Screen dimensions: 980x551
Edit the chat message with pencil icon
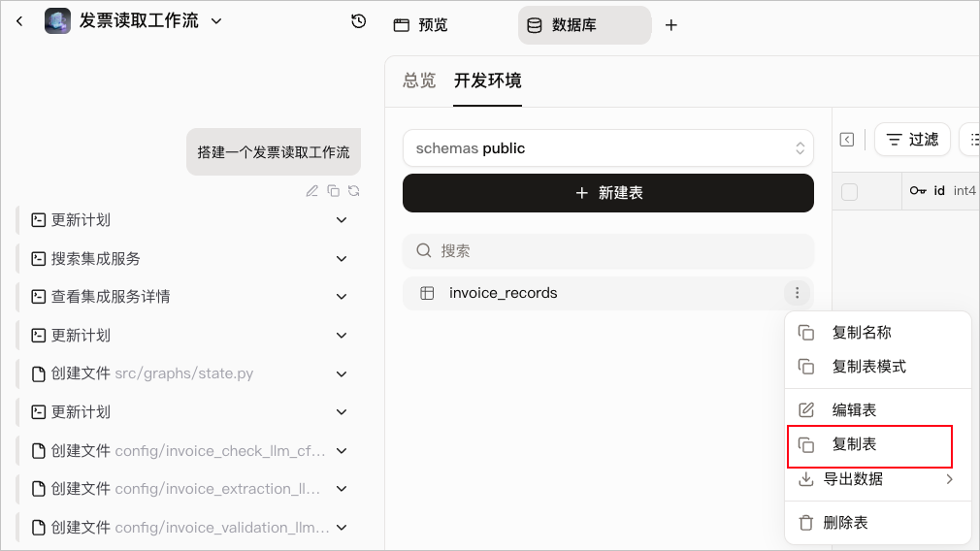[x=311, y=191]
